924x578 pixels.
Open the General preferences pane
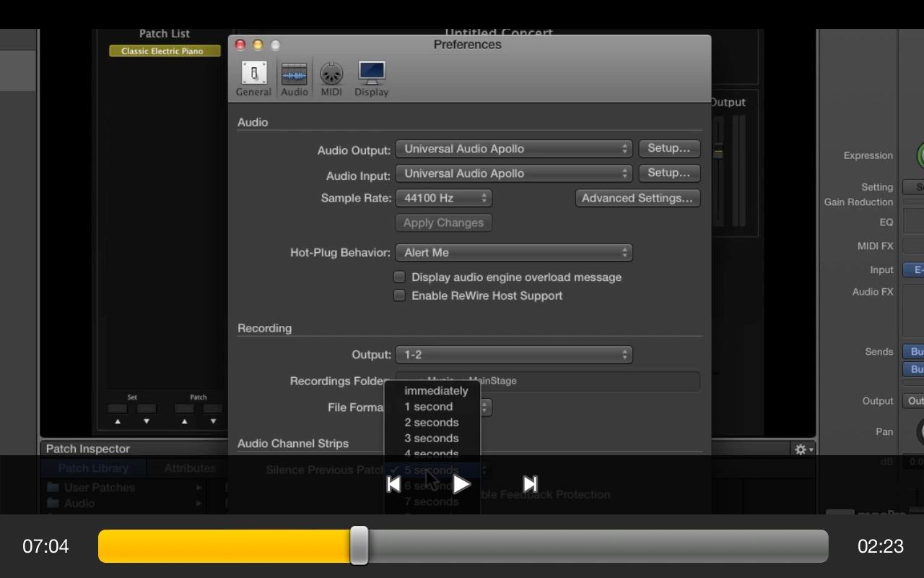point(253,79)
